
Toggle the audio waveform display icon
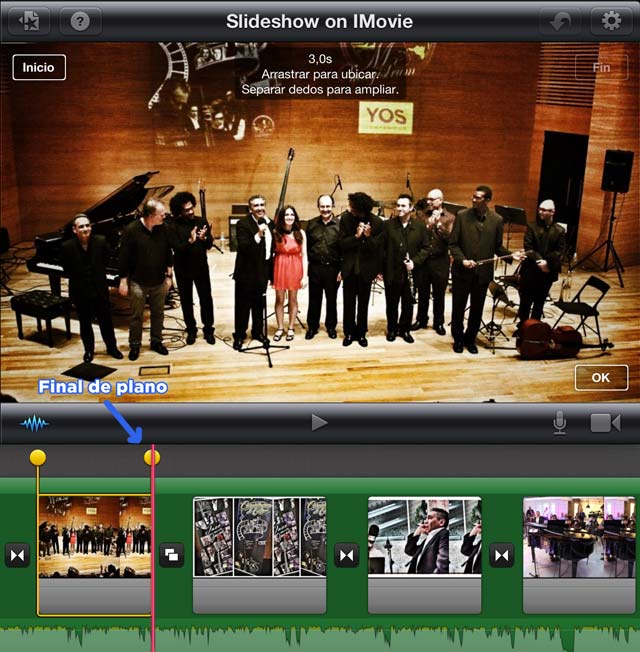pyautogui.click(x=34, y=424)
